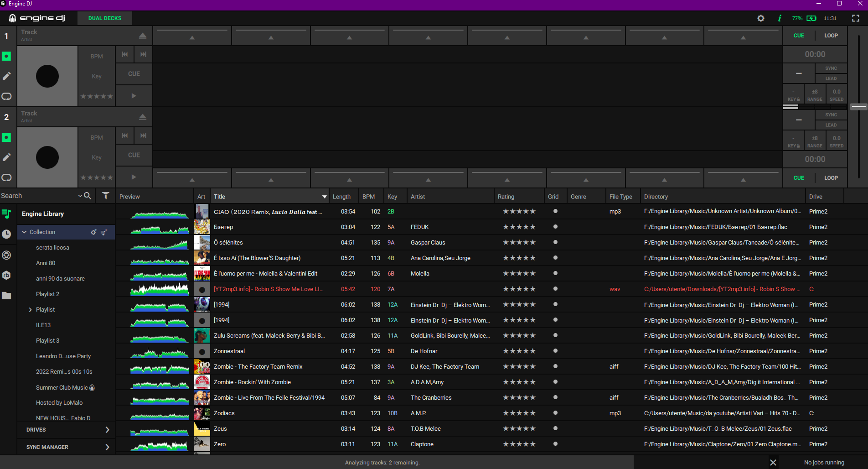This screenshot has height=469, width=868.
Task: Open 'Summer Club Music' playlist
Action: click(x=65, y=387)
